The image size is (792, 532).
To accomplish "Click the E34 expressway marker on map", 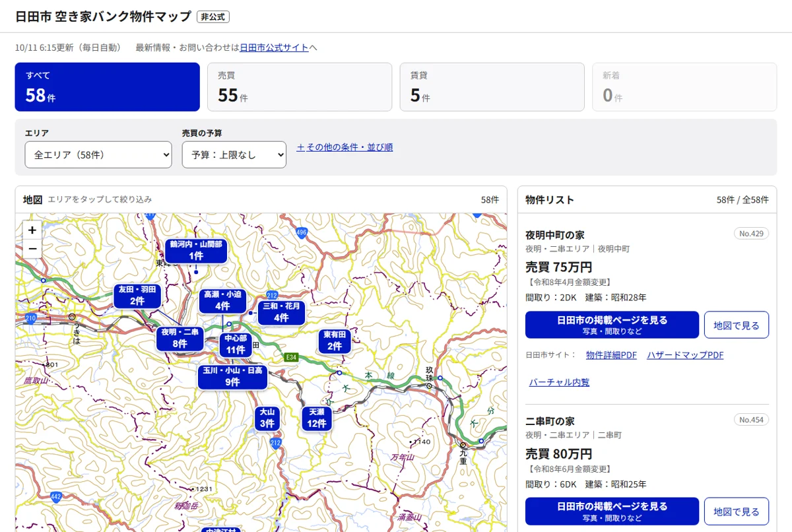I will 291,357.
